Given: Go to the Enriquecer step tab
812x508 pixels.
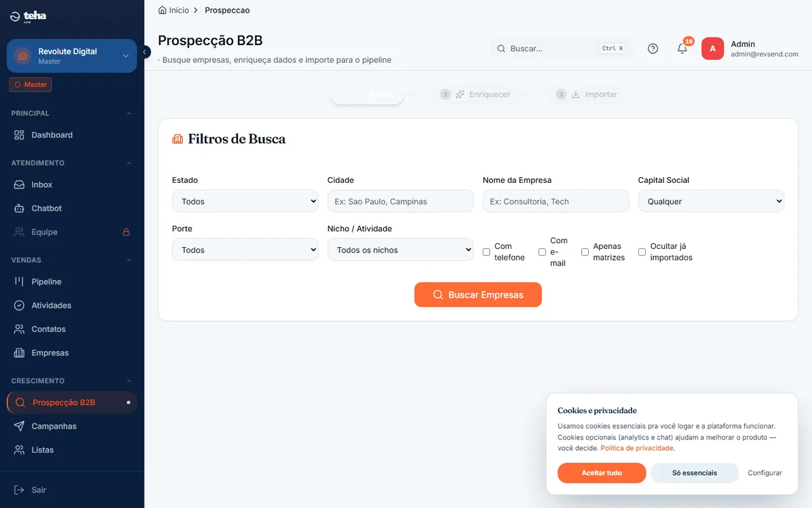Looking at the screenshot, I should [476, 95].
